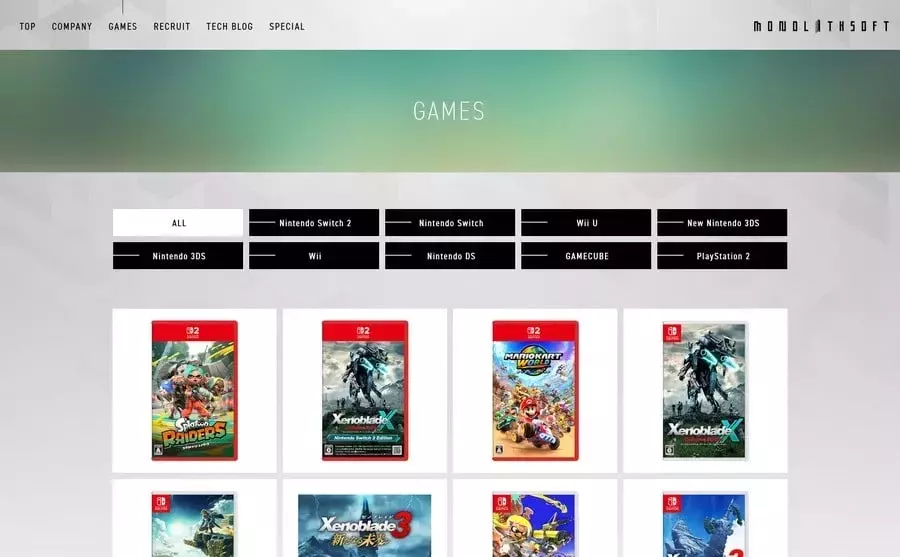Select the Nintendo DS filter
Viewport: 900px width, 557px height.
(450, 256)
